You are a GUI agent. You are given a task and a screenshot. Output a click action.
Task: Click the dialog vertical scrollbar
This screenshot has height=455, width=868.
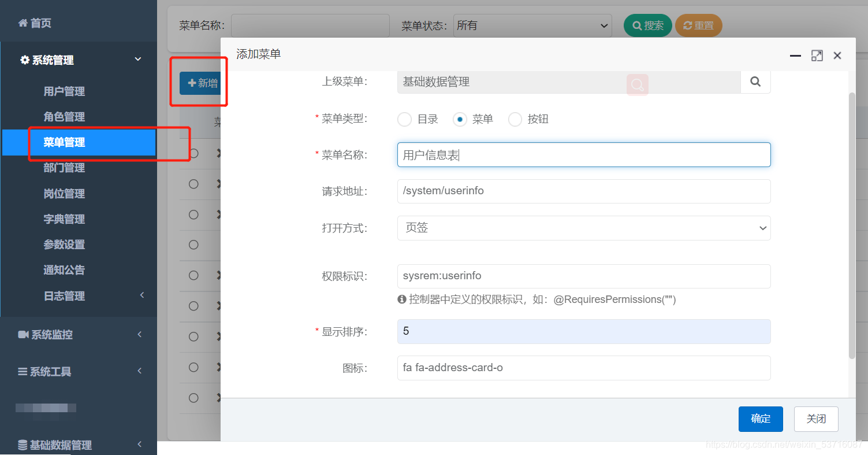point(852,225)
